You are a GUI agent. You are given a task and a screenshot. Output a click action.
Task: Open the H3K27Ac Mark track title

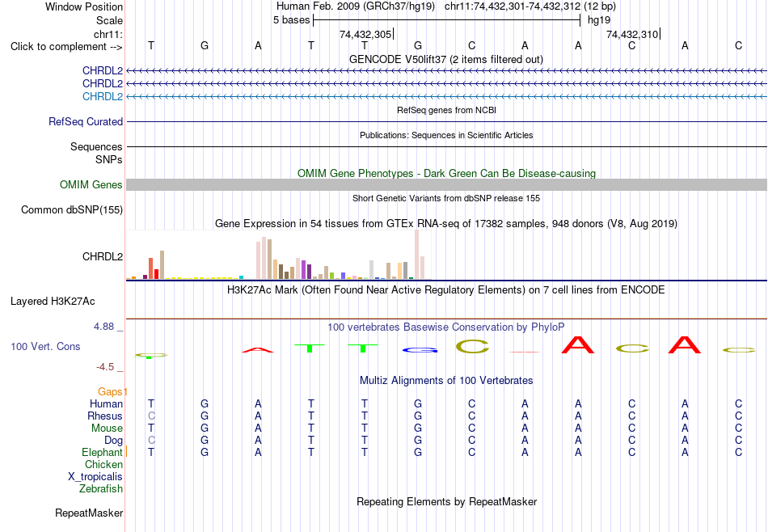[446, 290]
